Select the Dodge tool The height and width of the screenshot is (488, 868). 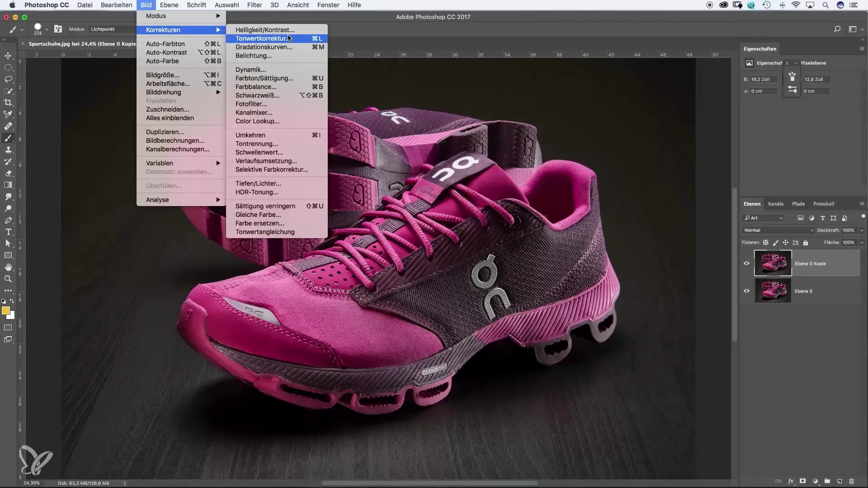coord(8,208)
